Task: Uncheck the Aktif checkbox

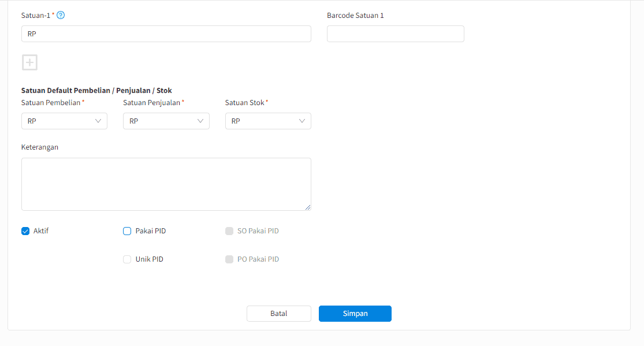Action: [x=25, y=231]
